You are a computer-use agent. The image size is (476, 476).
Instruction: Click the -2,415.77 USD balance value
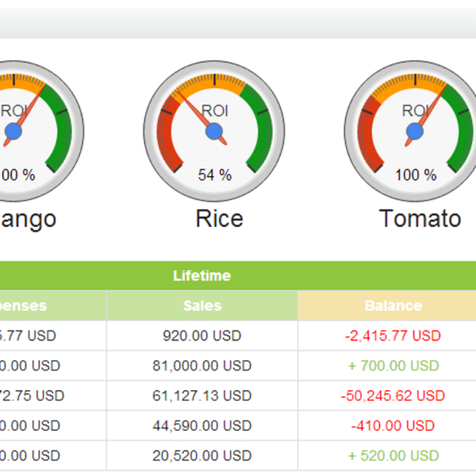coord(393,336)
